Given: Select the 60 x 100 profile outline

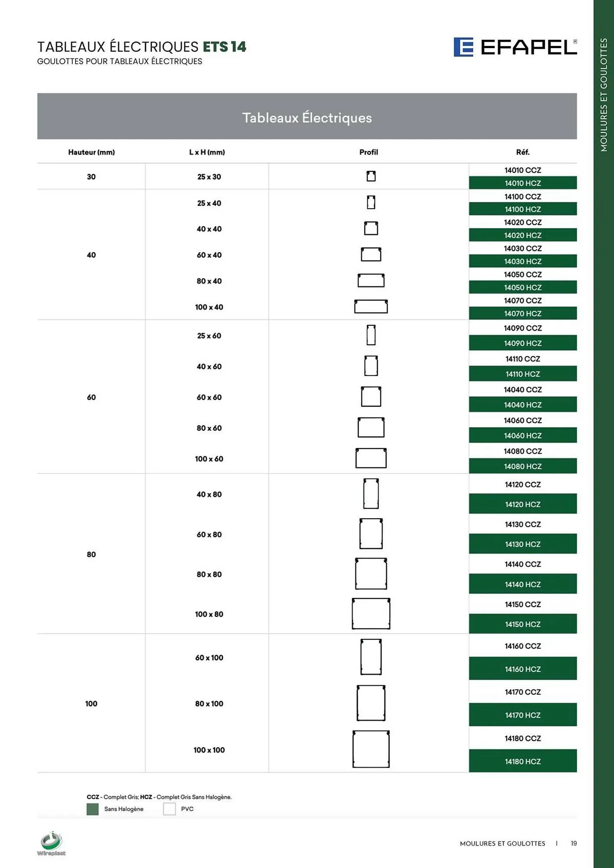Looking at the screenshot, I should 371,657.
